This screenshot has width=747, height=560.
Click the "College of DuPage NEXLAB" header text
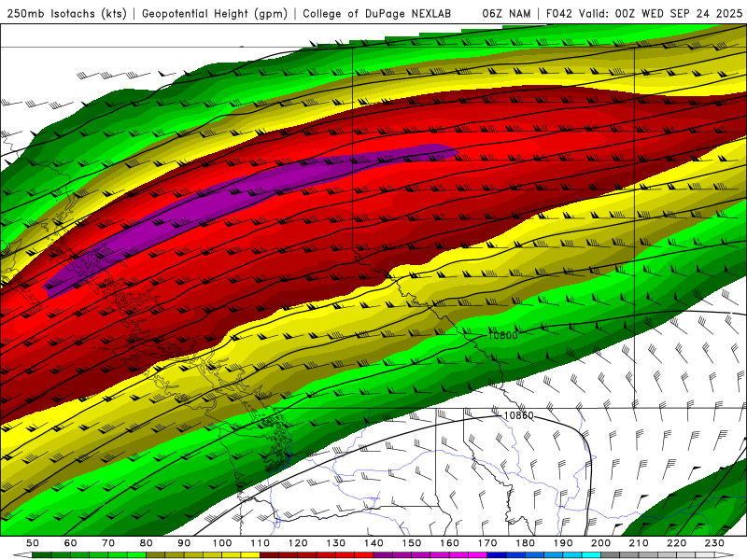click(x=377, y=14)
